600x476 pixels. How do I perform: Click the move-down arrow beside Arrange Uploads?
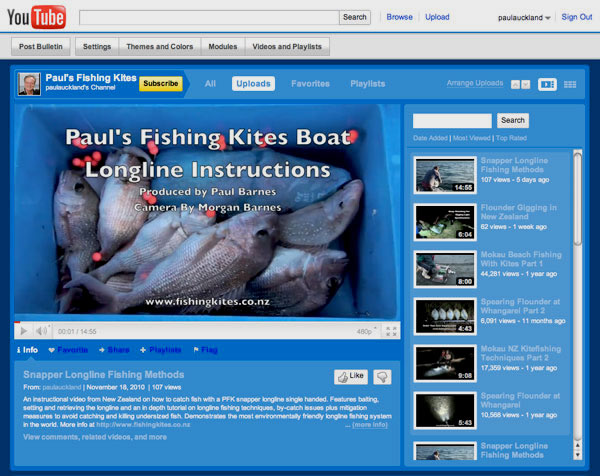point(526,85)
